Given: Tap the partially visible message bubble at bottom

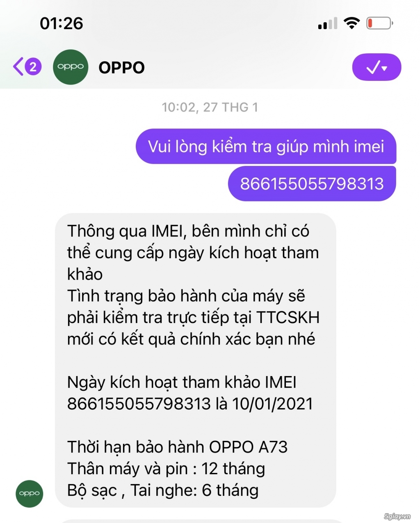Looking at the screenshot, I should tap(201, 521).
